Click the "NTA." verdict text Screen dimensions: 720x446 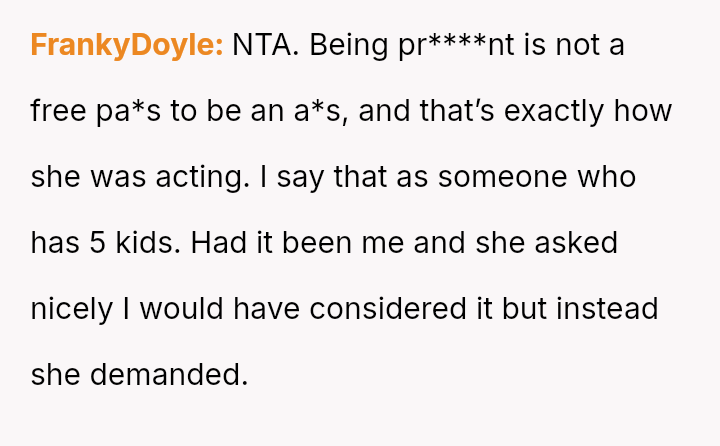point(266,45)
